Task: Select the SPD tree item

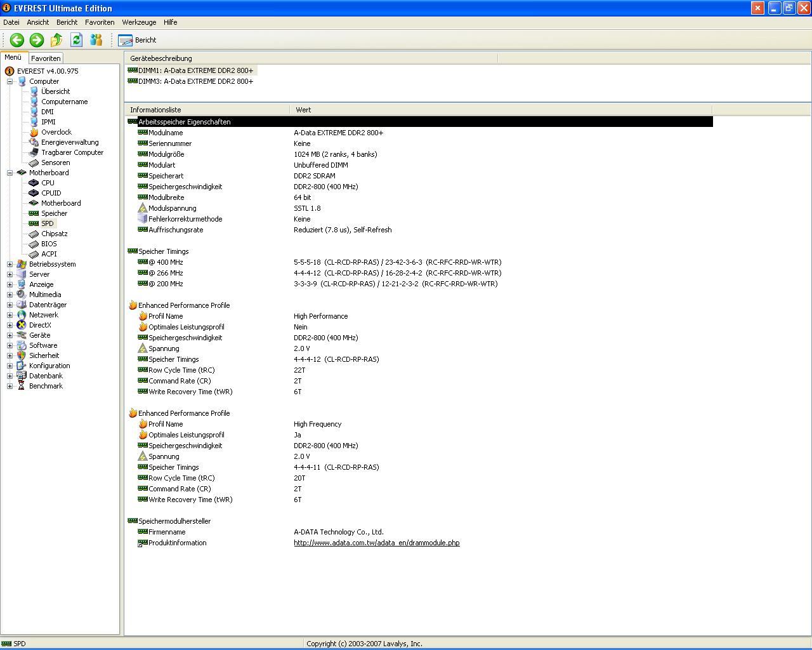Action: [x=47, y=223]
